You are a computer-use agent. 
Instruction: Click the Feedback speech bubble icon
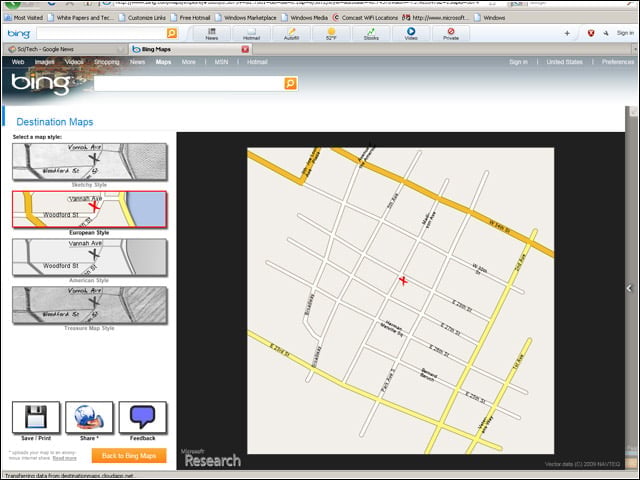[142, 417]
